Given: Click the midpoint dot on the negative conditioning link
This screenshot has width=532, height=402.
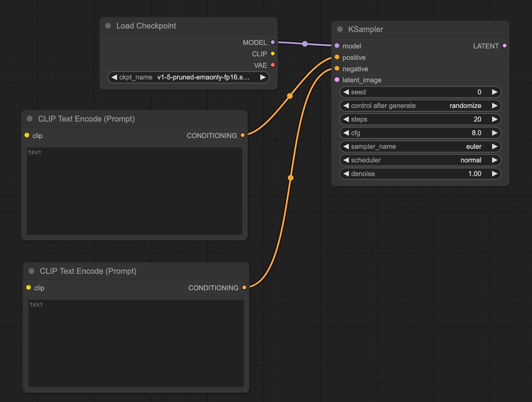Looking at the screenshot, I should coord(291,178).
